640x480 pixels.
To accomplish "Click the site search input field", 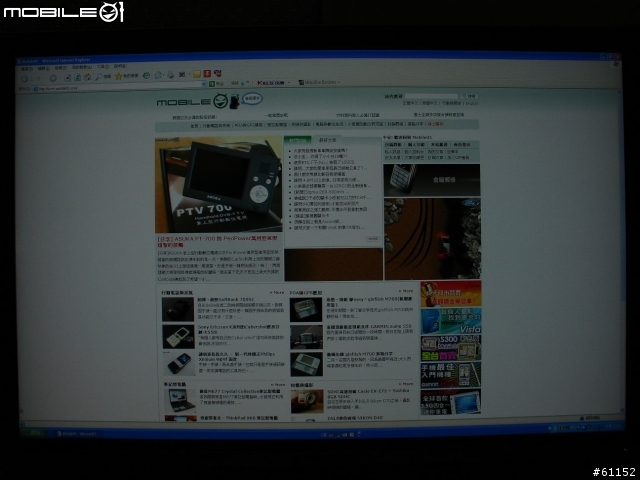I will point(432,96).
